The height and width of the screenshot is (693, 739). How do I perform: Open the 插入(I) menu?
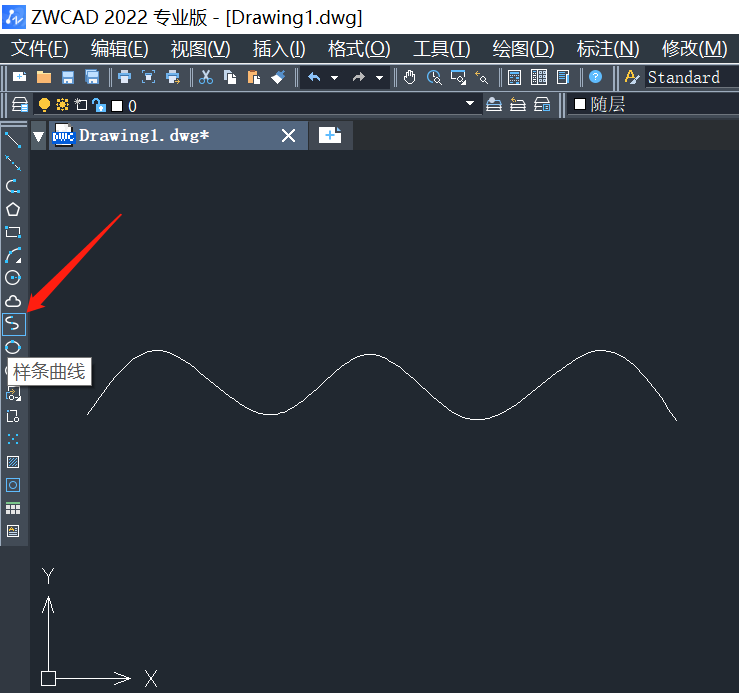279,49
